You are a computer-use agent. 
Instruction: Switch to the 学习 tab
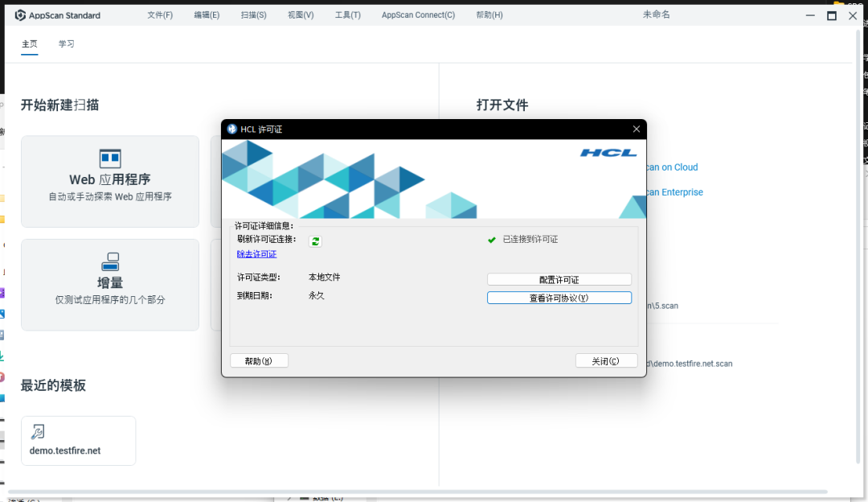tap(67, 43)
